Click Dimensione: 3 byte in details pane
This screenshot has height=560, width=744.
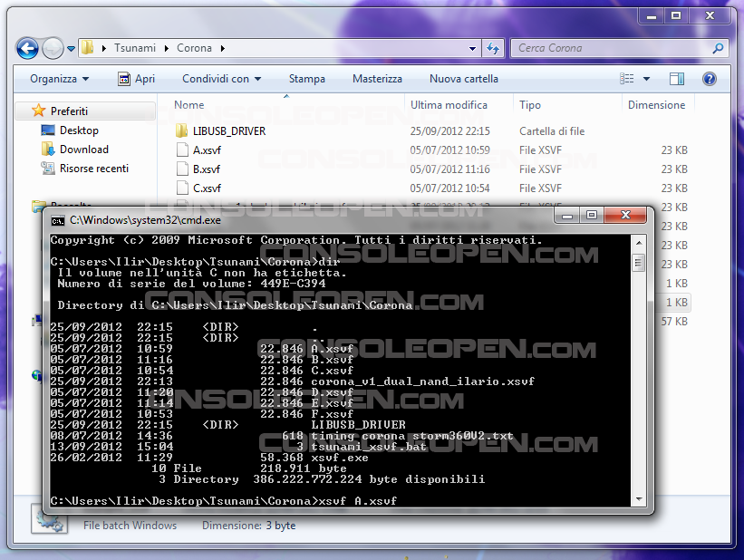[x=248, y=526]
